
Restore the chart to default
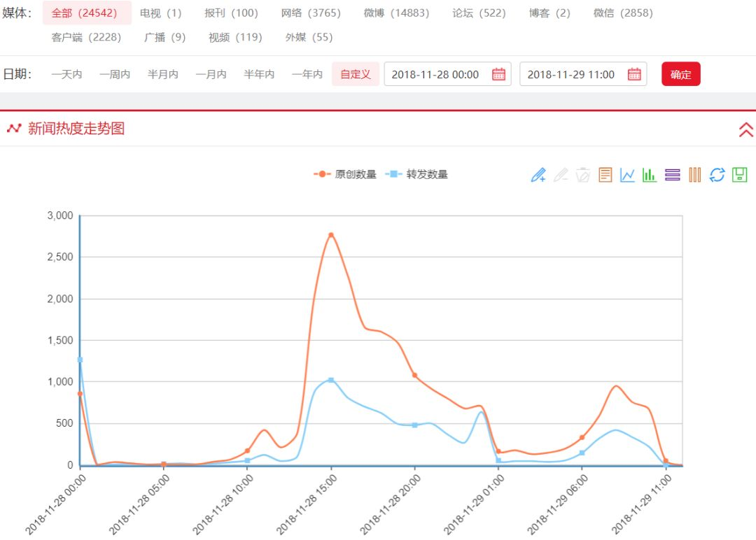coord(717,174)
